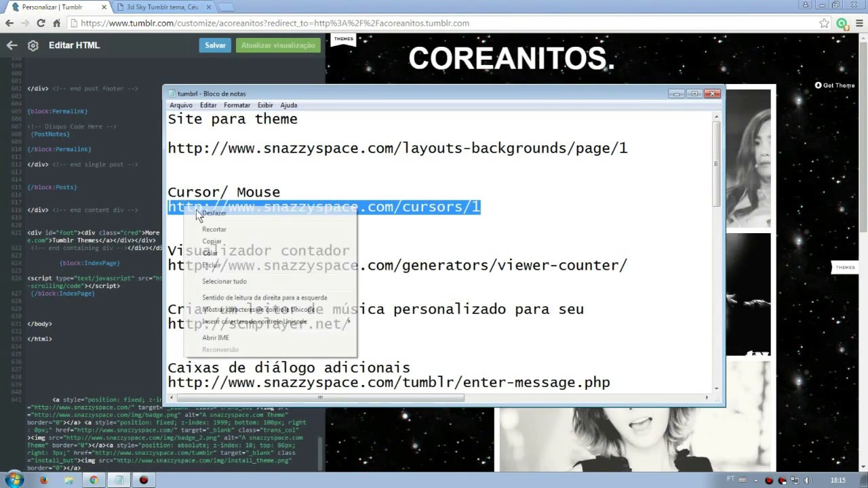
Task: Open the screen recorder taskbar icon
Action: coord(143,479)
